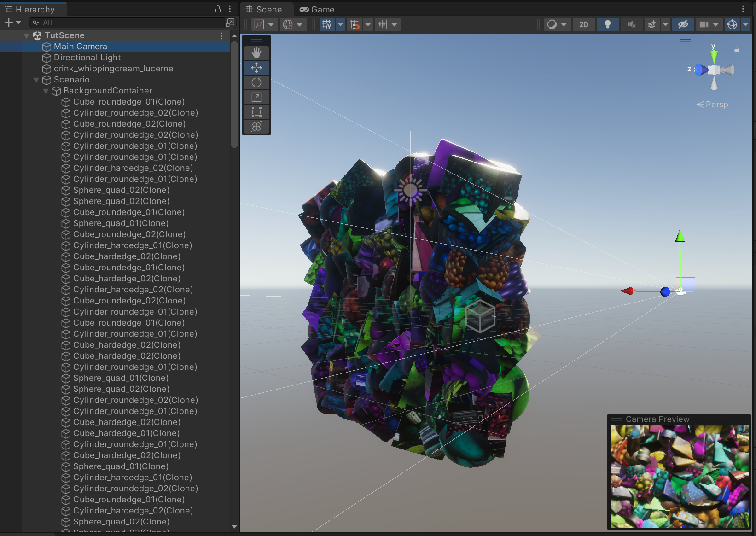
Task: Toggle scene lighting with the lightbulb button
Action: tap(607, 24)
